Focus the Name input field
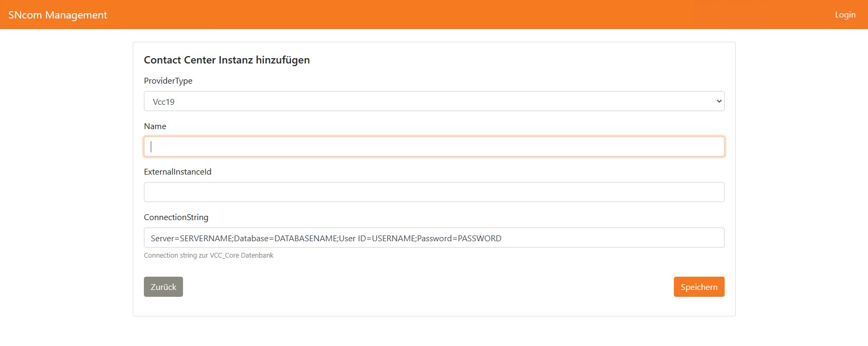This screenshot has height=346, width=868. click(434, 147)
